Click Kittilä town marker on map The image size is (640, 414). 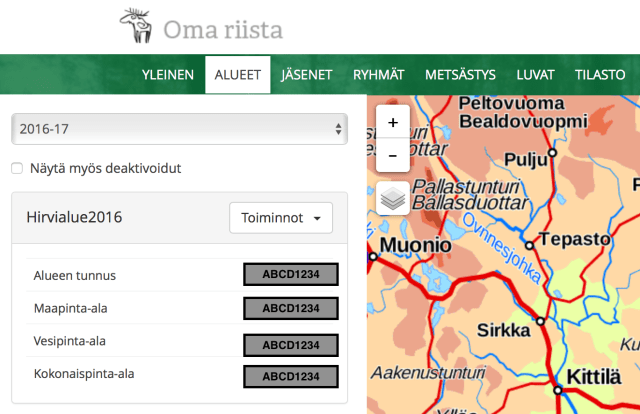pos(558,390)
